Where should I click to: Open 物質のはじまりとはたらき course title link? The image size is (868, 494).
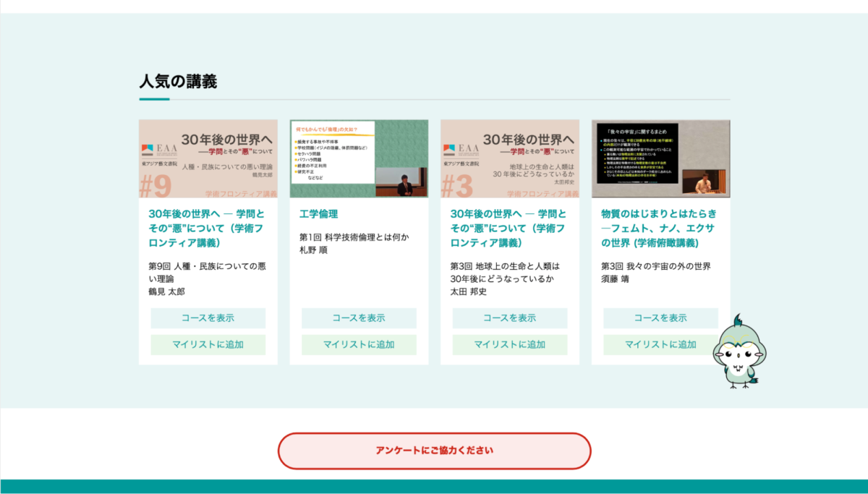point(659,228)
